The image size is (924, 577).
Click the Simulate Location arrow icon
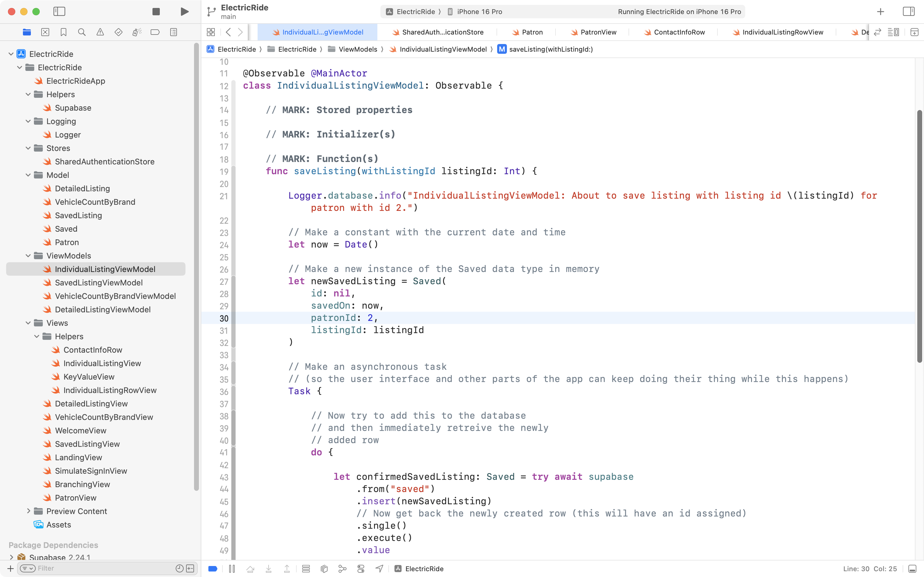(x=379, y=569)
